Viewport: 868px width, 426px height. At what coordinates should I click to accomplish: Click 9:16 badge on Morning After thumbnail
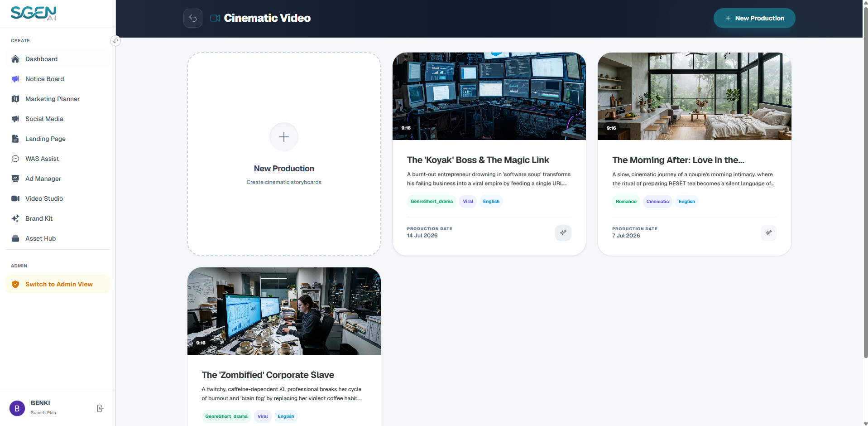point(611,128)
